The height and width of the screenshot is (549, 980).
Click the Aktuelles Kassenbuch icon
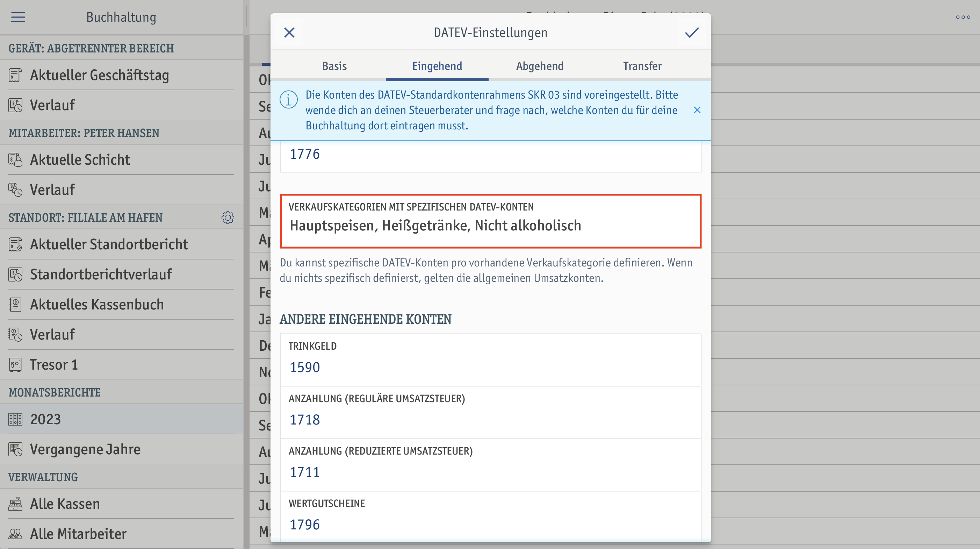pos(15,305)
